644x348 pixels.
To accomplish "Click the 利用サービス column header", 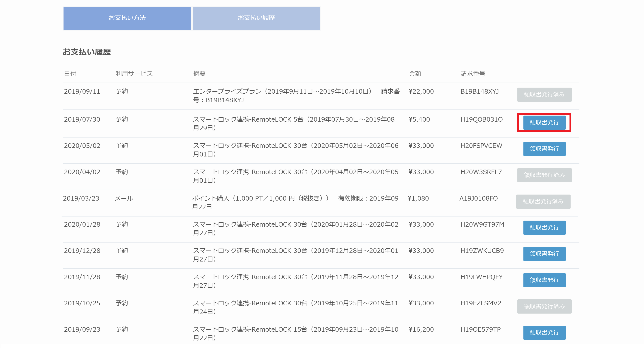I will (134, 73).
